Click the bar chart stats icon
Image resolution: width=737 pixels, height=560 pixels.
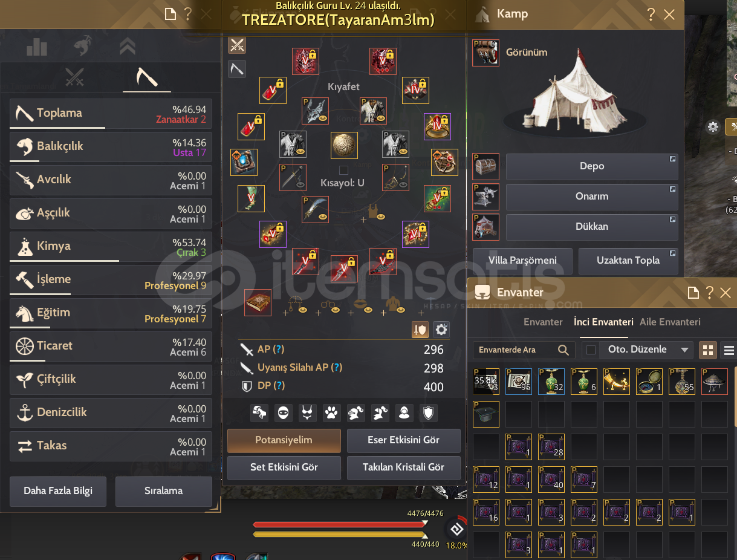pyautogui.click(x=37, y=46)
